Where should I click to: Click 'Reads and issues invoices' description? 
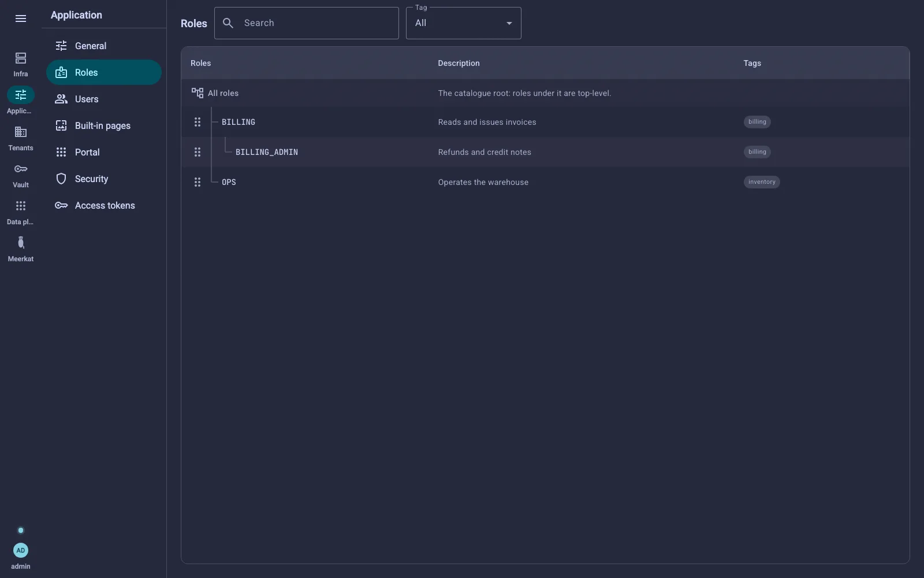click(487, 122)
